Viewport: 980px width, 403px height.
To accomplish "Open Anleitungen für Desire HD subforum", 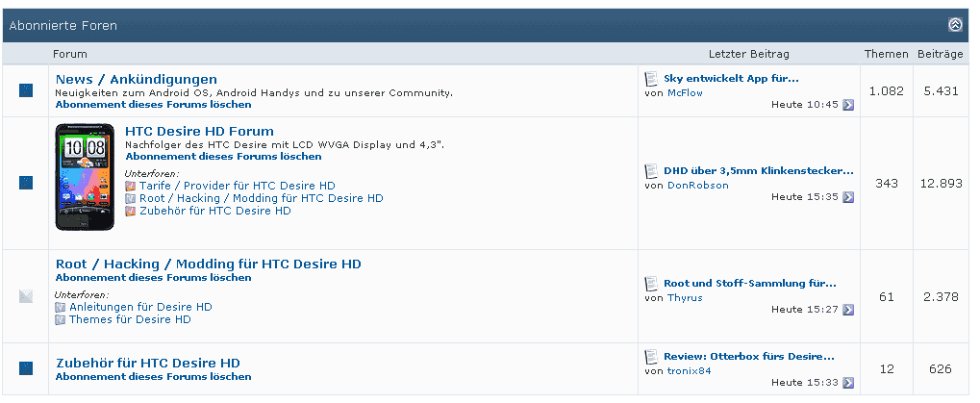I will (140, 307).
